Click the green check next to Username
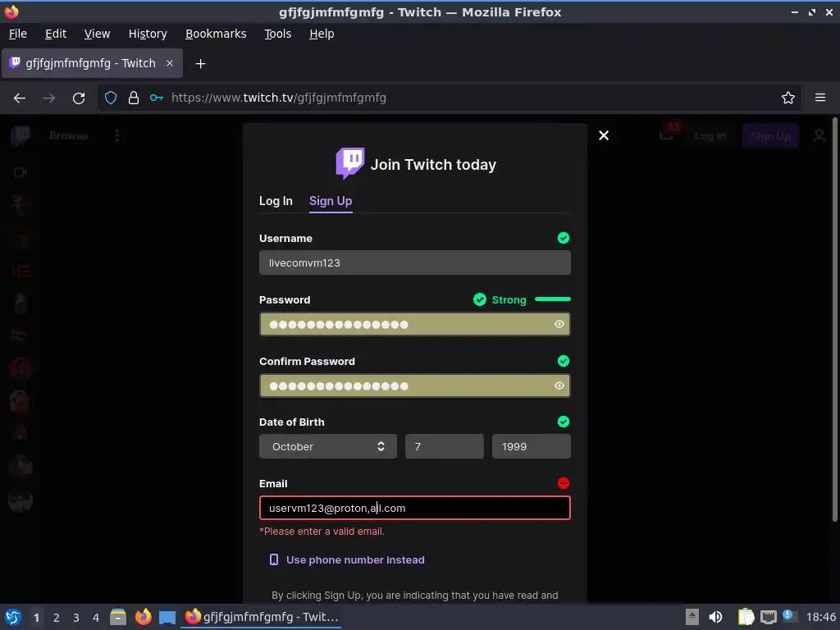Image resolution: width=840 pixels, height=630 pixels. click(x=563, y=238)
